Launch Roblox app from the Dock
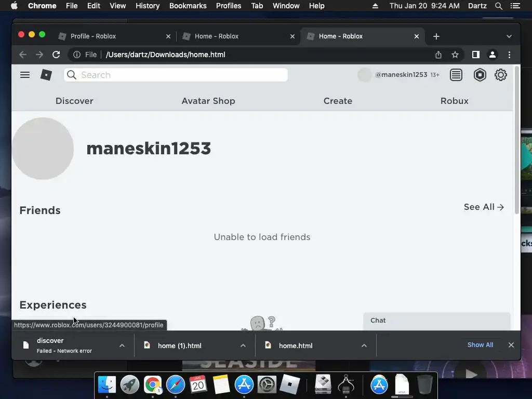This screenshot has width=532, height=399. 289,385
